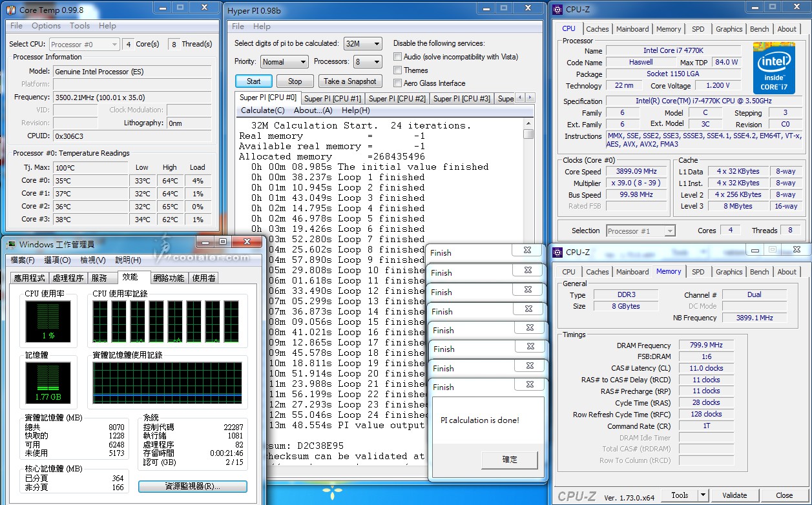Open Help(H) menu in Super PI
The width and height of the screenshot is (812, 505).
pyautogui.click(x=355, y=110)
